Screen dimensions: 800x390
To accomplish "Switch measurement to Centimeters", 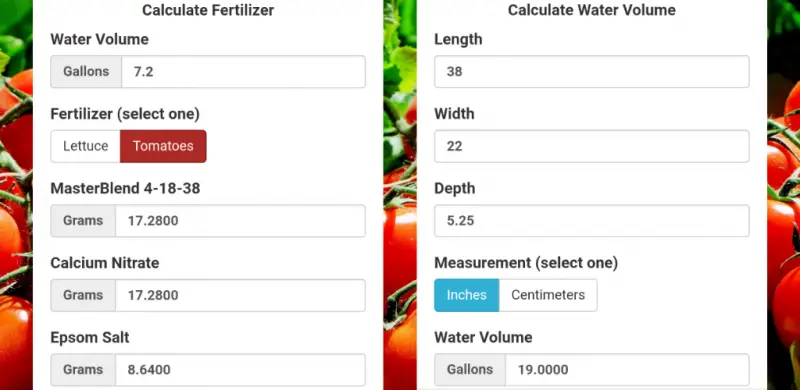I will 548,295.
